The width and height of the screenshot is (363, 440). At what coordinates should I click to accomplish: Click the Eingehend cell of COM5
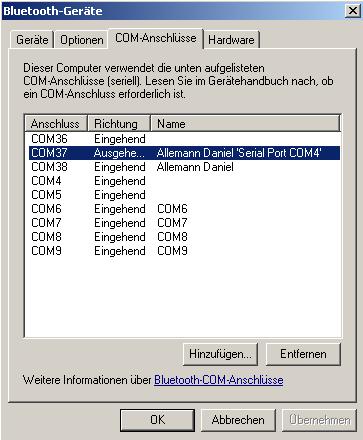(120, 195)
